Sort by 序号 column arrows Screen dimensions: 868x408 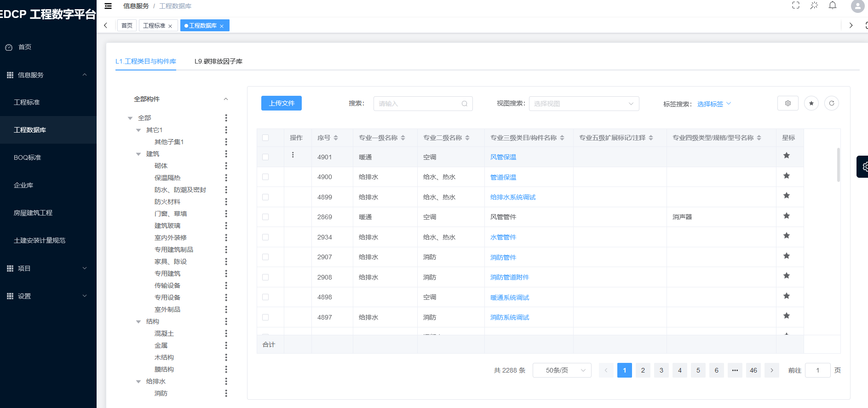(336, 138)
